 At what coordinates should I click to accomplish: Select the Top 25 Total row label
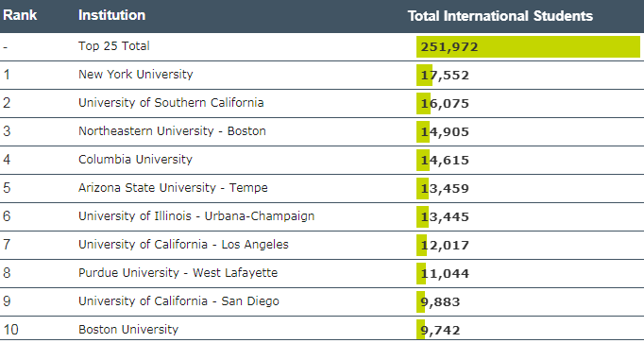(113, 45)
